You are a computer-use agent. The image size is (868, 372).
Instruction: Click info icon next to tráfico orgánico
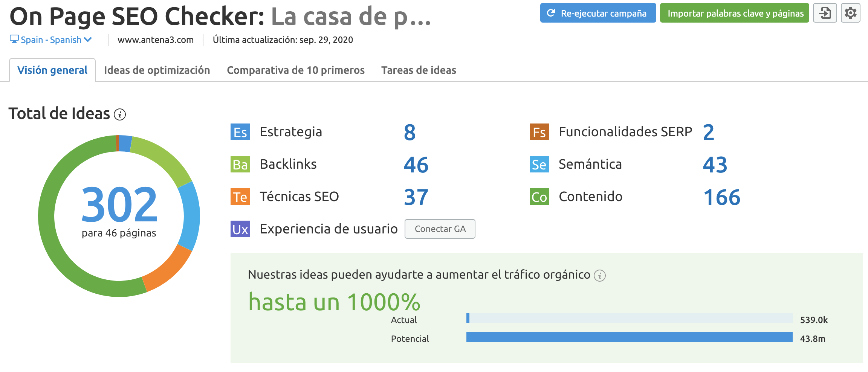[x=600, y=276]
